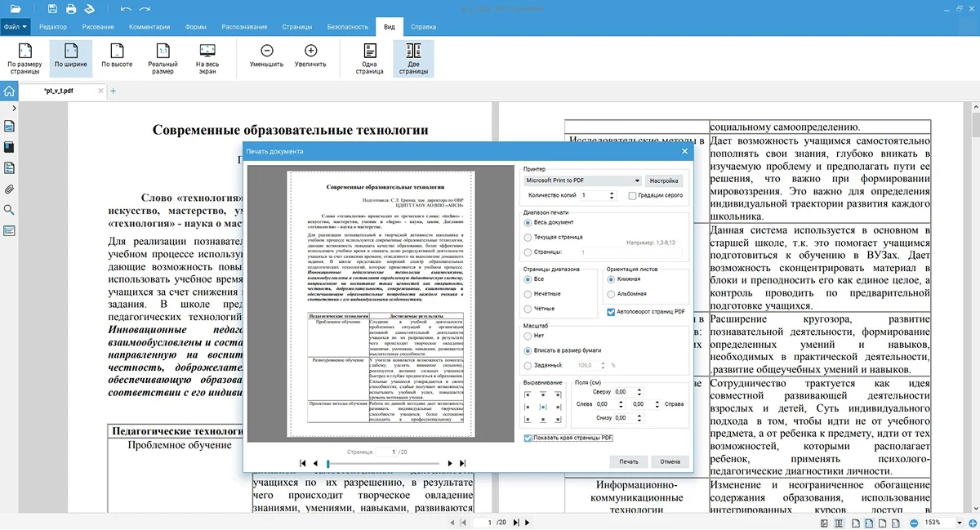Expand the left sidebar panel arrow
Image resolution: width=980 pixels, height=530 pixels.
click(13, 108)
